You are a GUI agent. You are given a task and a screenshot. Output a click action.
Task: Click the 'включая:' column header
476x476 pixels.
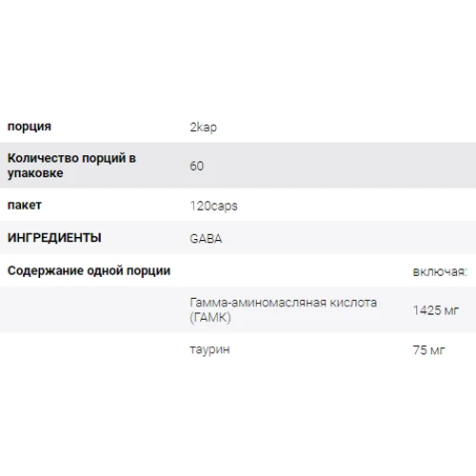coord(440,272)
